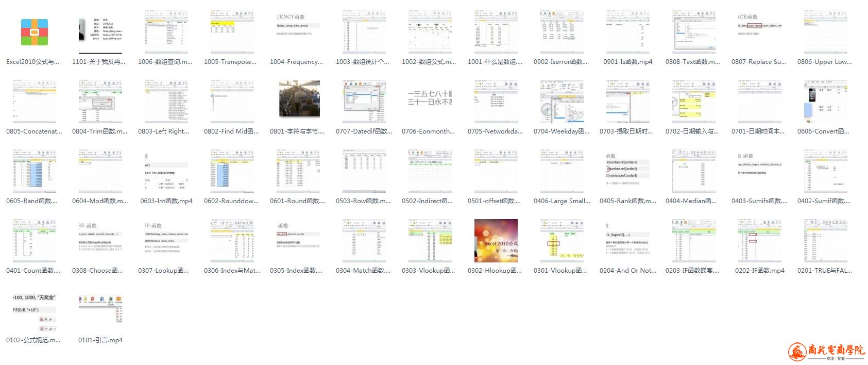Open the 0301-Vlookup video thumbnail

coord(562,240)
